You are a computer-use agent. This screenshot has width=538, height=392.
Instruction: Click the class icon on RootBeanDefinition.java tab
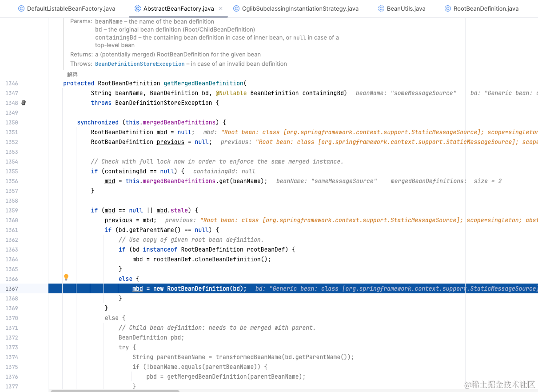pyautogui.click(x=448, y=8)
